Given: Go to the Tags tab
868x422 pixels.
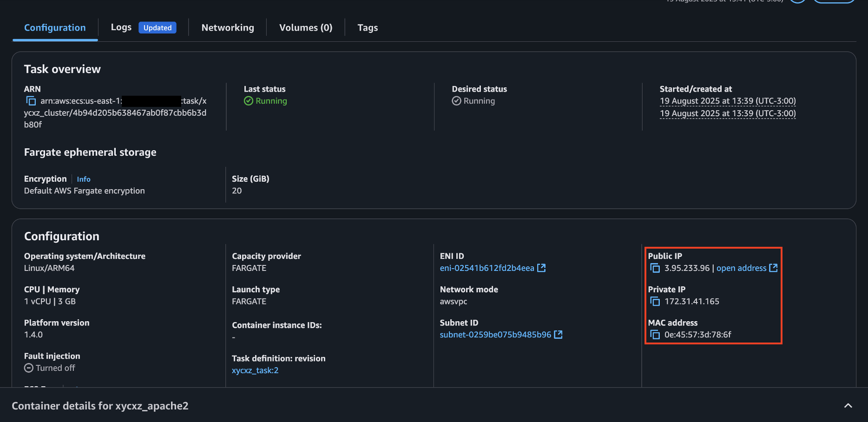Looking at the screenshot, I should point(368,28).
